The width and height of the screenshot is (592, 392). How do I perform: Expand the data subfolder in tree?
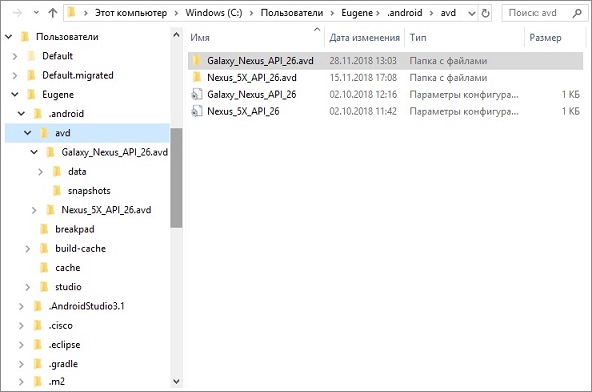pyautogui.click(x=40, y=171)
